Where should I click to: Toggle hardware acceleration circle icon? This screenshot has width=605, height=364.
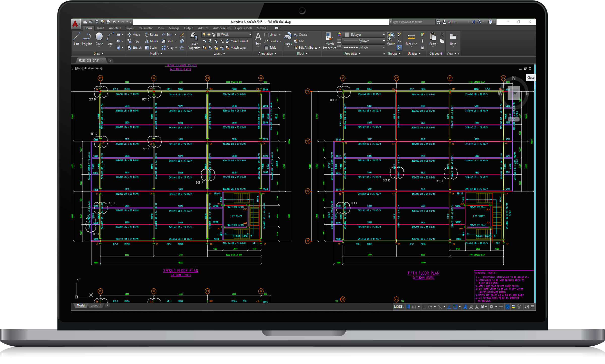point(507,307)
